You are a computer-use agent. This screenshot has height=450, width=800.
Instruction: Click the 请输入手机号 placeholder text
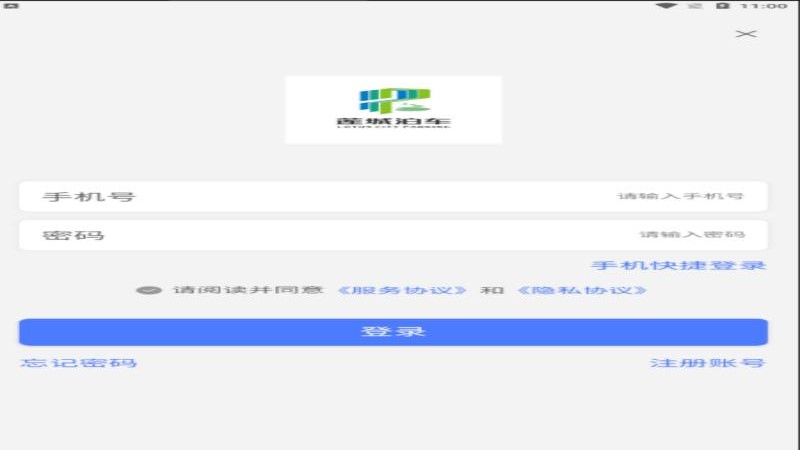click(x=680, y=196)
